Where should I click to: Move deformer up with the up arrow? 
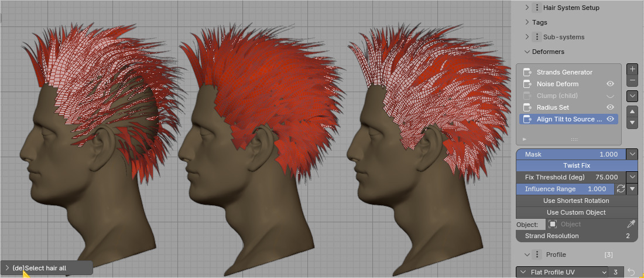click(x=632, y=111)
